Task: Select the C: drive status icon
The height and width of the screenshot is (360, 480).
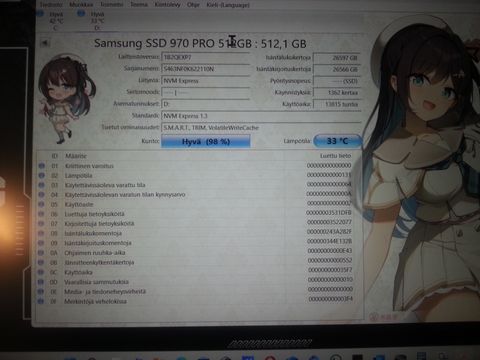Action: click(x=40, y=14)
